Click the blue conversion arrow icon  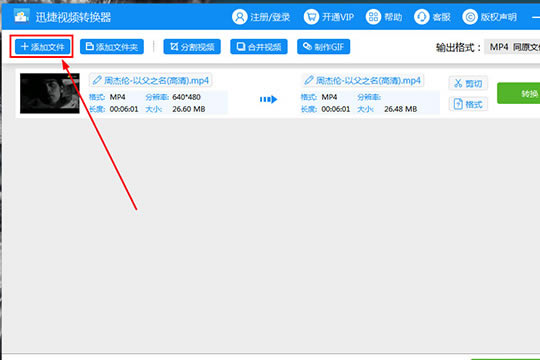(x=268, y=99)
